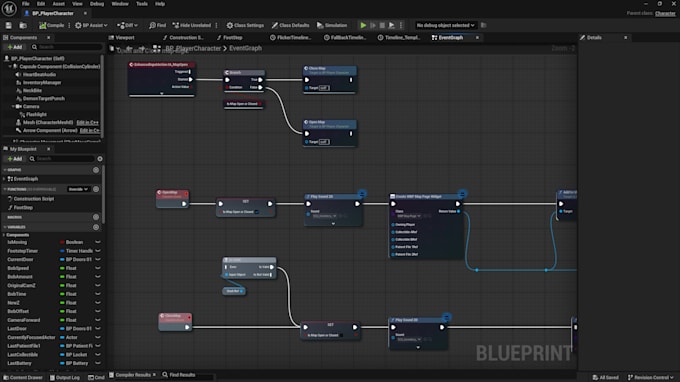Switch to the FallBackTimeline tab
Viewport: 680px width, 382px height.
pyautogui.click(x=345, y=38)
